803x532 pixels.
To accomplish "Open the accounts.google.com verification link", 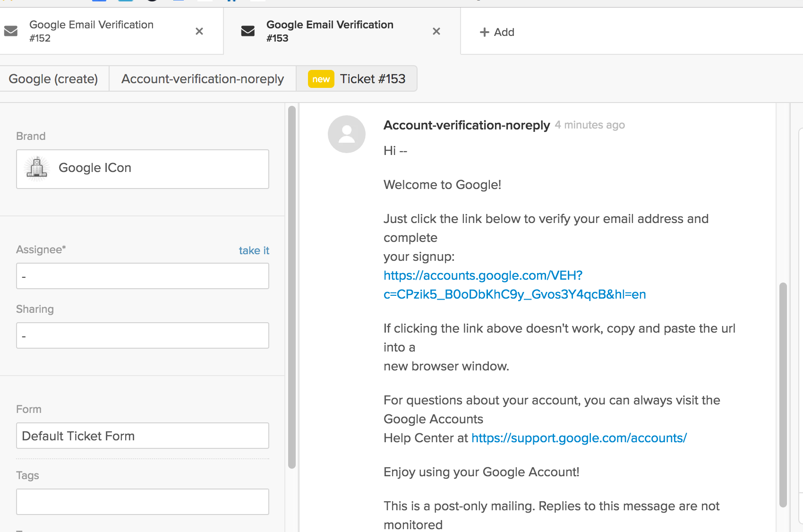I will [x=514, y=285].
